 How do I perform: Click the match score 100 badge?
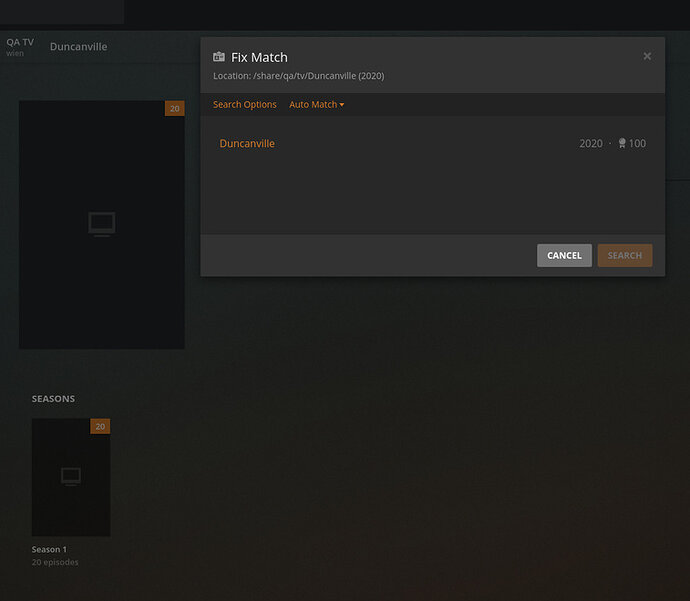632,143
